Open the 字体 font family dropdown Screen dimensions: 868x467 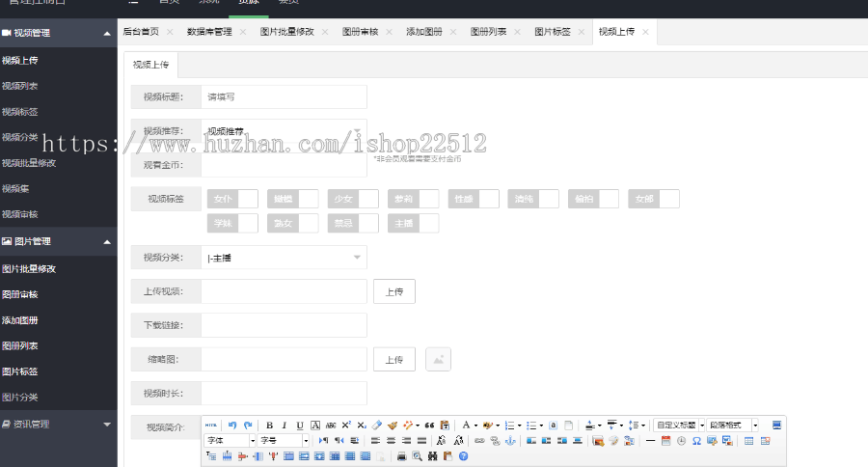click(x=231, y=440)
